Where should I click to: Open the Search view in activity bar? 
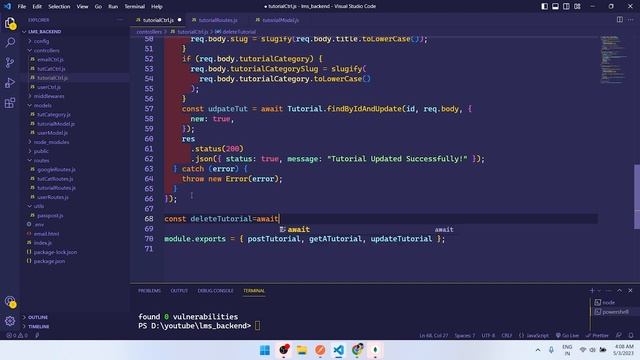coord(10,42)
